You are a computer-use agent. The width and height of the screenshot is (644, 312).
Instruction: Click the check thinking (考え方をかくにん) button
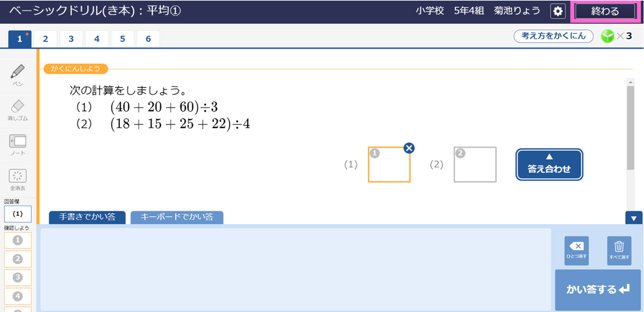coord(554,36)
